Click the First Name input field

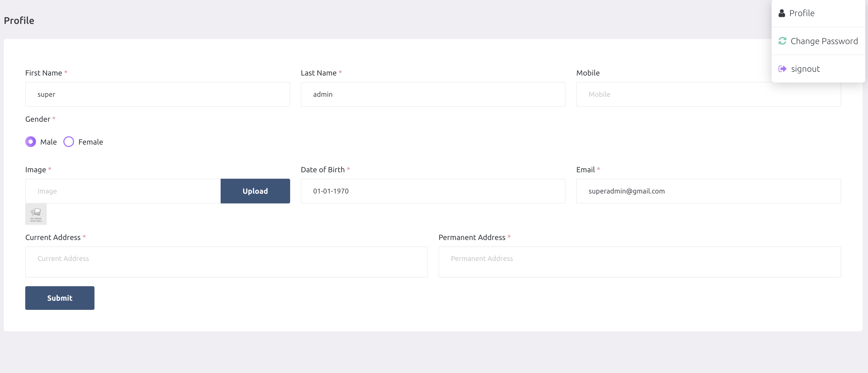[x=157, y=94]
